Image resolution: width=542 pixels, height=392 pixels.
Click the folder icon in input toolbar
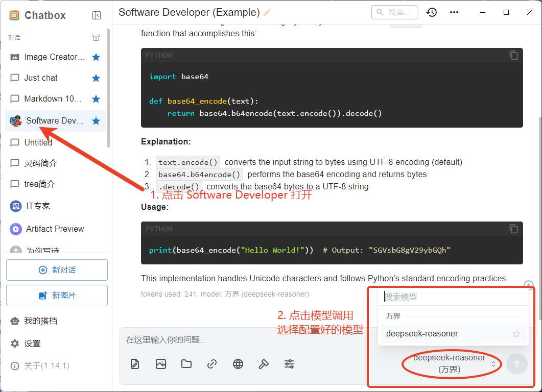[x=186, y=364]
